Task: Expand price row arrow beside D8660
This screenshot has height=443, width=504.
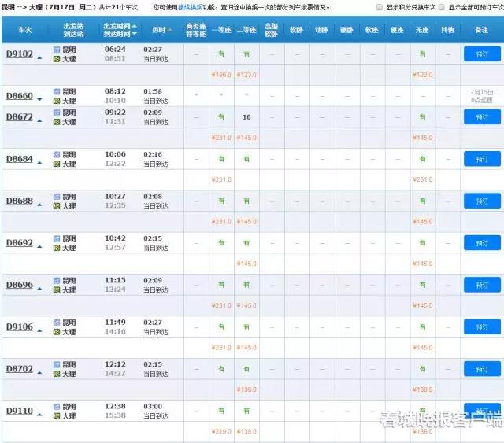Action: [39, 100]
